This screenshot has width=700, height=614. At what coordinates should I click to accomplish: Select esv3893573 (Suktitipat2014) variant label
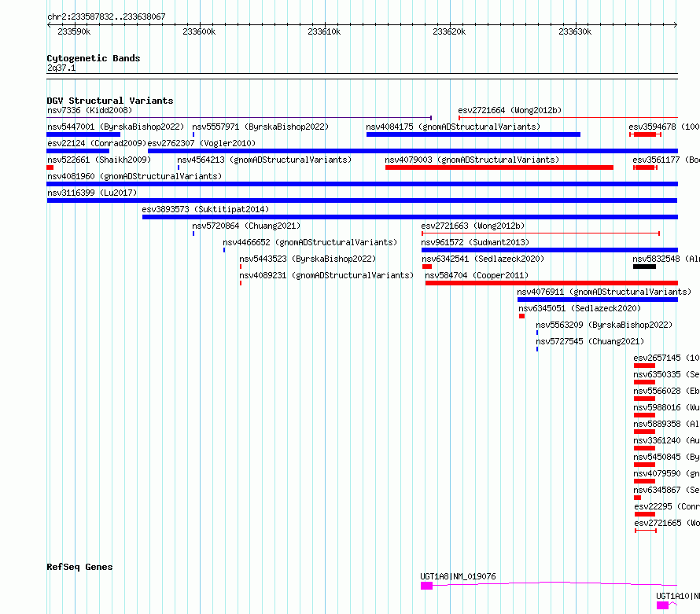pos(205,209)
